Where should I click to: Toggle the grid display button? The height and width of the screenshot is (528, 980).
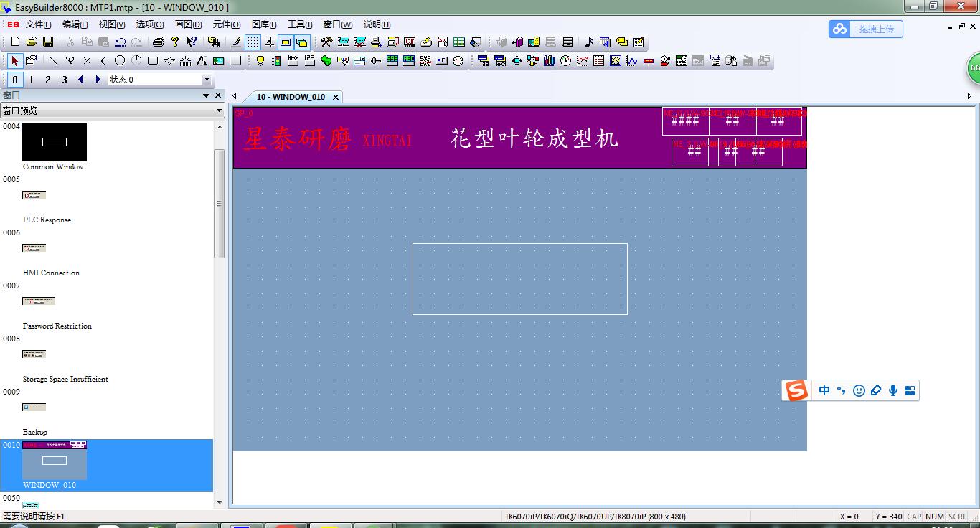pos(253,42)
